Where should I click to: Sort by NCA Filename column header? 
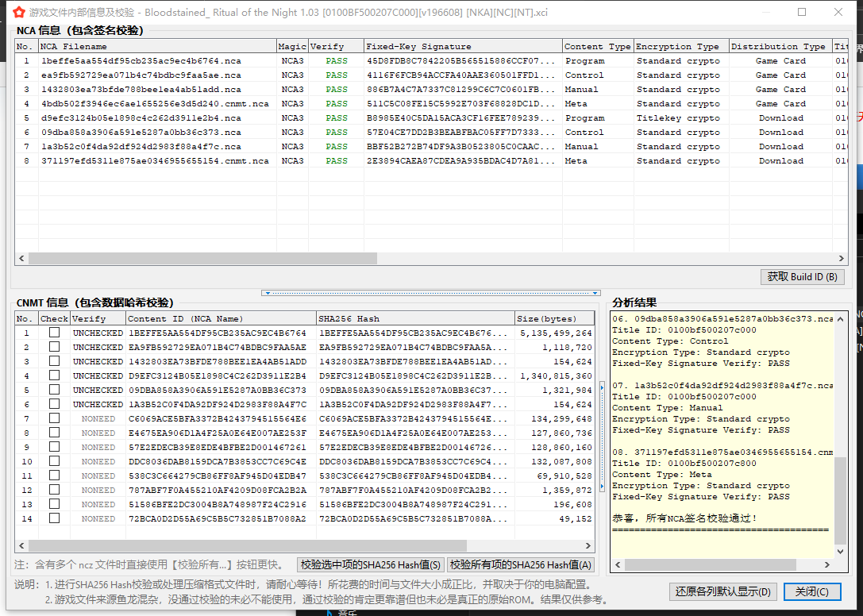pyautogui.click(x=157, y=46)
